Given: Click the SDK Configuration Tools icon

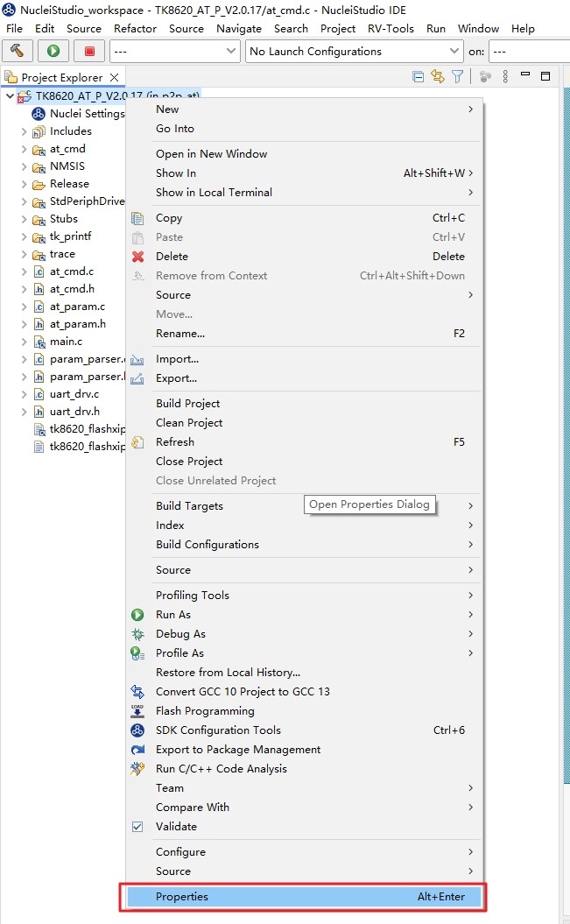Looking at the screenshot, I should point(137,730).
